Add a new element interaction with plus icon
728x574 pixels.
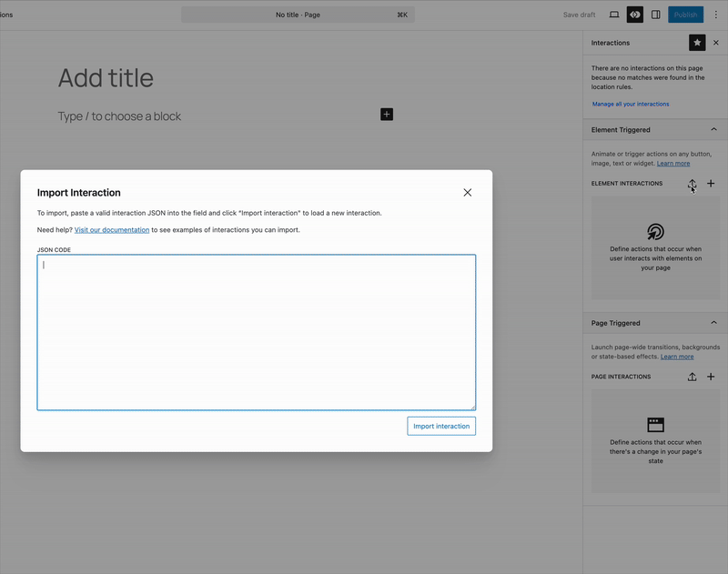coord(711,184)
